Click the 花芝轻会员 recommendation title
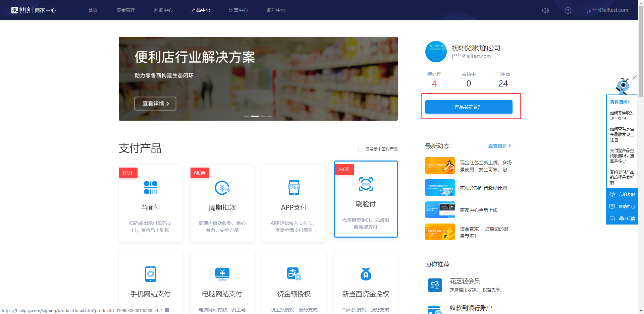Viewport: 644px width, 314px height. 465,281
